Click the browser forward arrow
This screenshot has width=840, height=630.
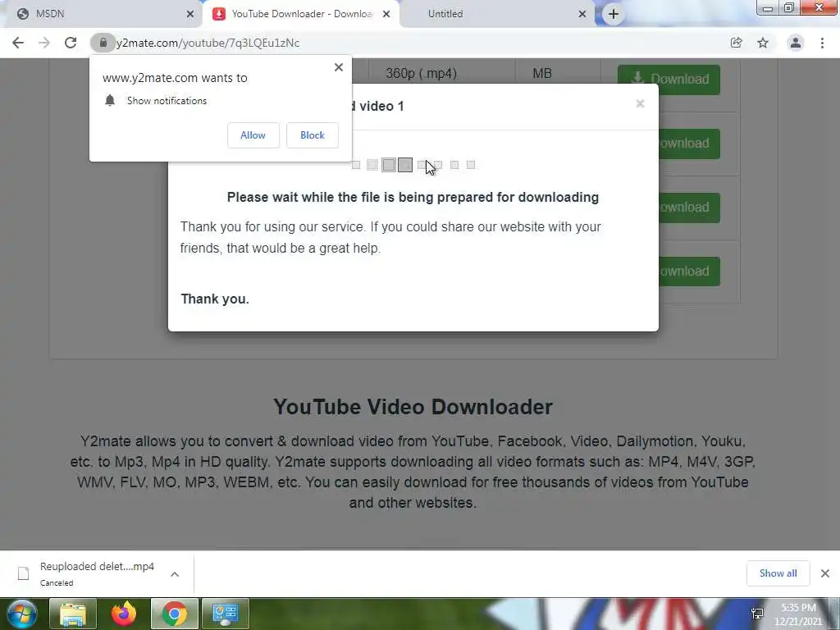44,43
